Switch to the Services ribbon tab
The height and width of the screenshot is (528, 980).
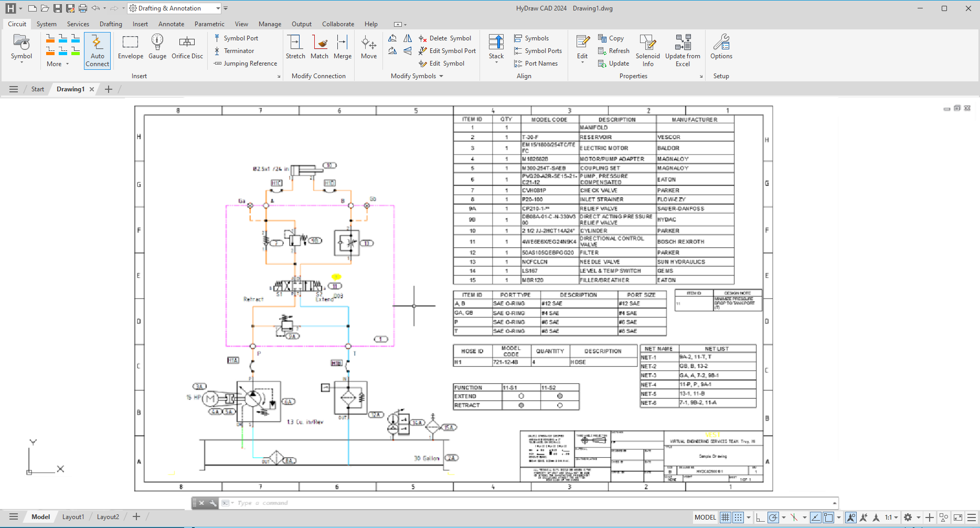(x=78, y=24)
